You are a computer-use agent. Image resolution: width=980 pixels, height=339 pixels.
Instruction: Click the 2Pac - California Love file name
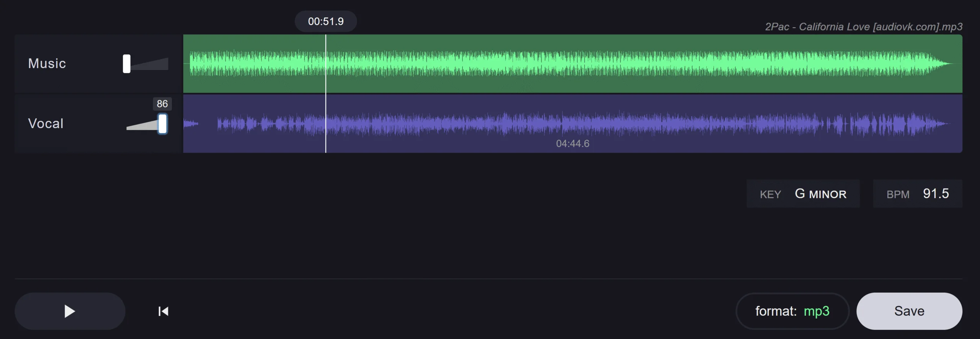pos(864,27)
